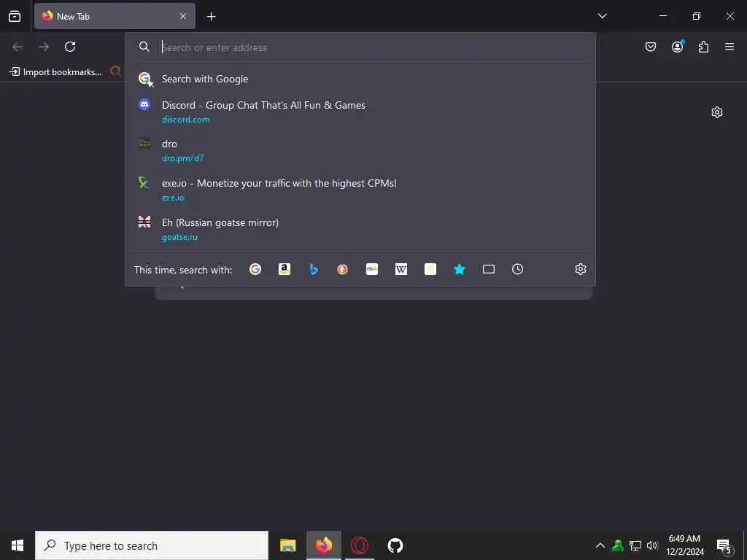This screenshot has width=747, height=560.
Task: Open Opera browser from taskbar
Action: [359, 545]
